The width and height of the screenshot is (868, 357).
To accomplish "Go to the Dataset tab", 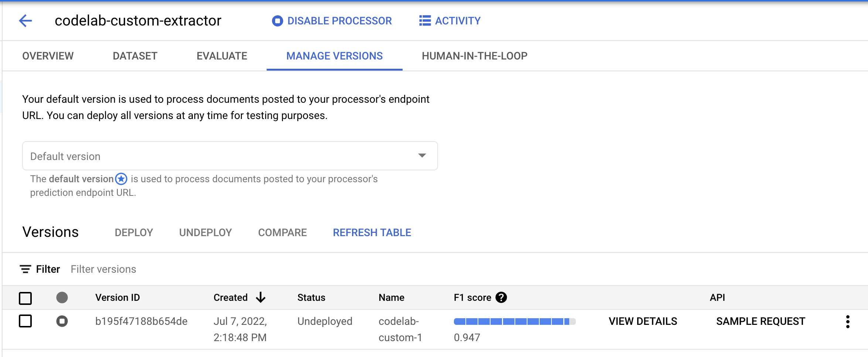I will (x=135, y=56).
